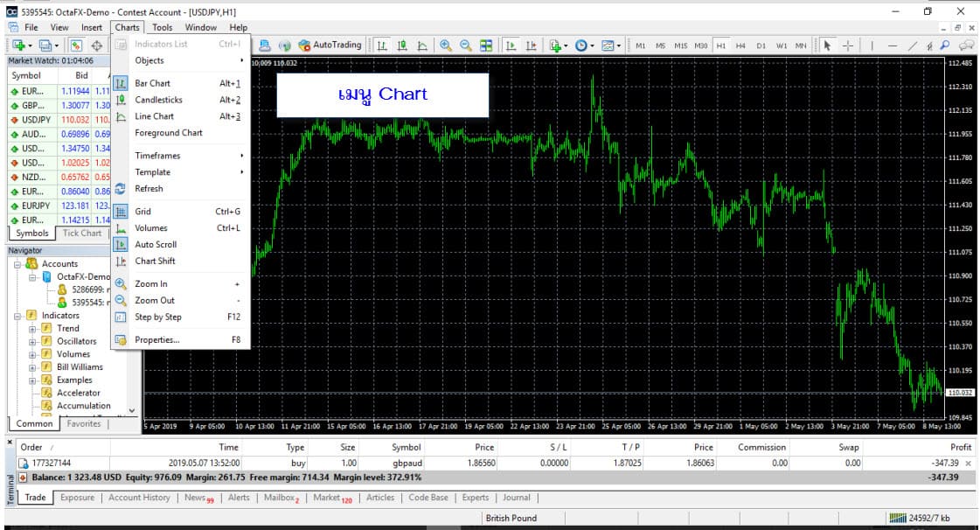The image size is (980, 530).
Task: Select the draw trendline tool
Action: 913,45
